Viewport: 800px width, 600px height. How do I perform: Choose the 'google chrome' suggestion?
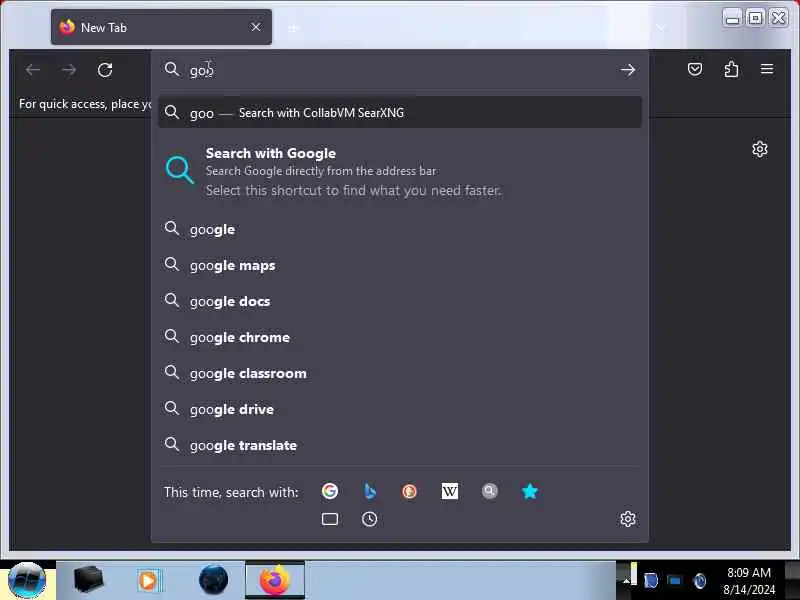[x=399, y=337]
